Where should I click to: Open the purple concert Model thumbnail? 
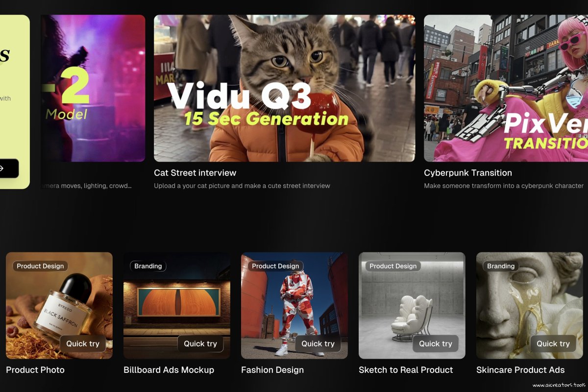[x=93, y=88]
